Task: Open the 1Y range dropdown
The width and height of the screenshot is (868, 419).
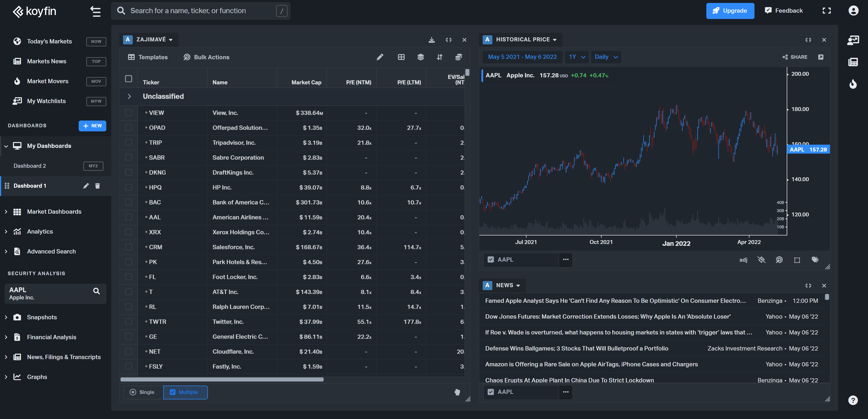Action: pyautogui.click(x=577, y=57)
